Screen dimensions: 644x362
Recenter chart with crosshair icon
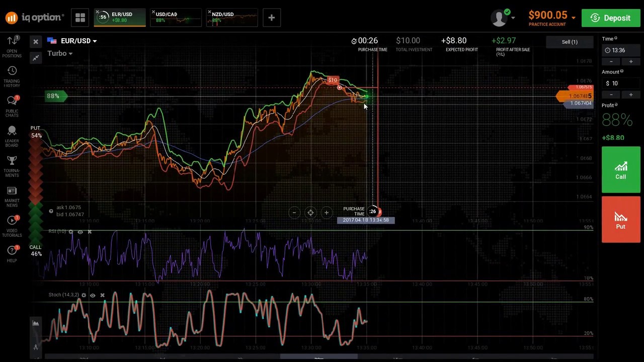click(x=310, y=213)
